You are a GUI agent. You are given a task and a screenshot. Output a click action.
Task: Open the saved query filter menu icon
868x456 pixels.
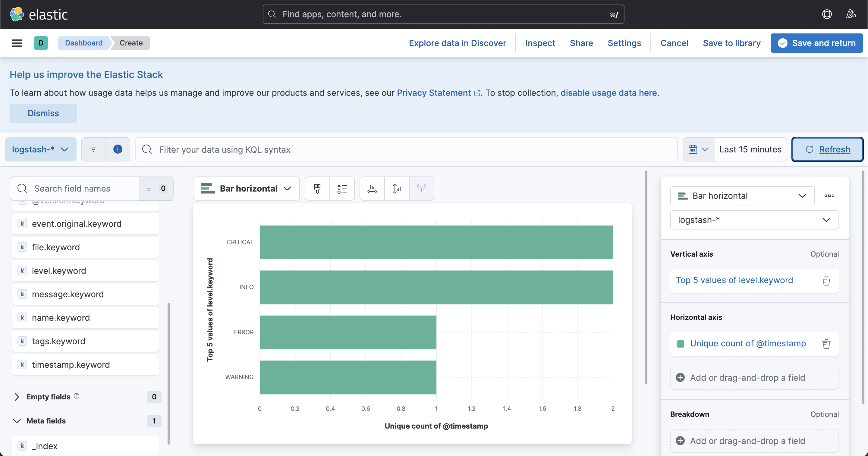tap(94, 149)
